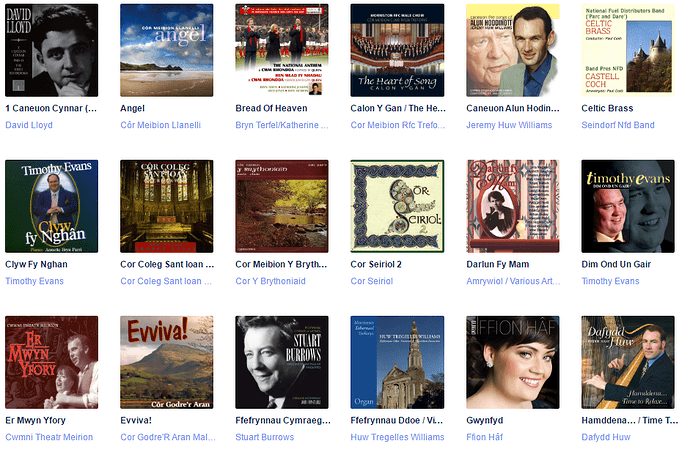Image resolution: width=690 pixels, height=463 pixels.
Task: Open the Seindorf Nfd Band artist link
Action: click(x=618, y=125)
